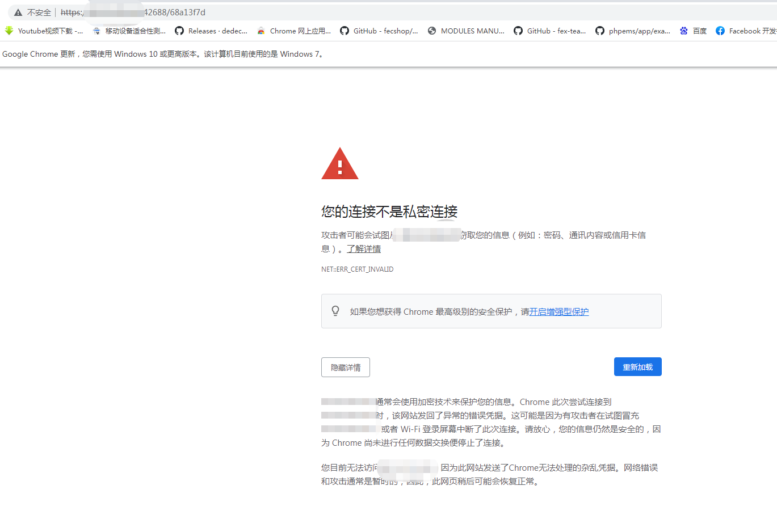The image size is (777, 532).
Task: Click the lightbulb icon beside the security tip
Action: point(335,311)
